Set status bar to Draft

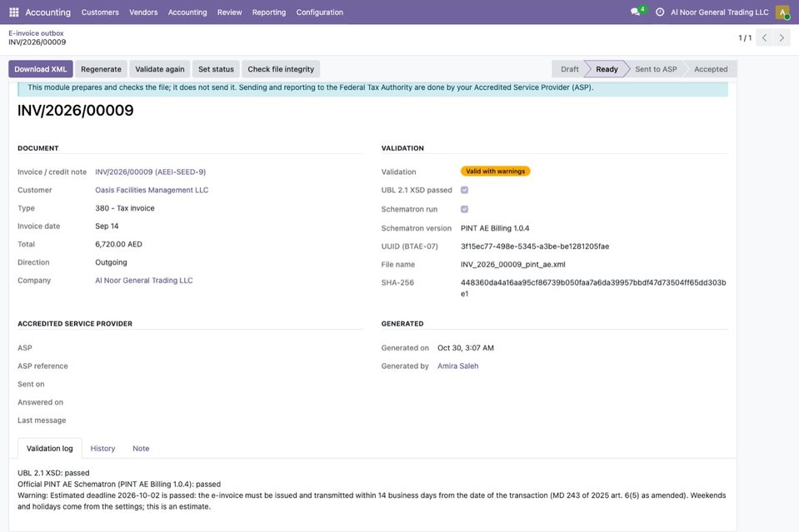[569, 69]
